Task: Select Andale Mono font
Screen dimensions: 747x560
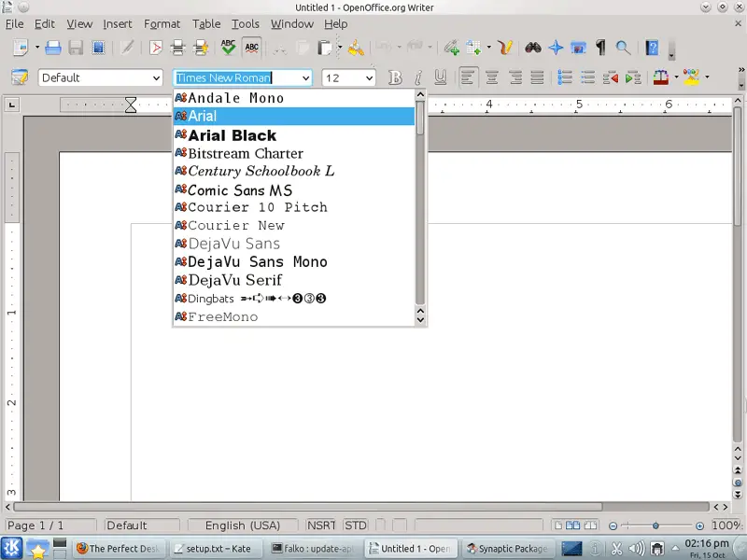Action: 294,98
